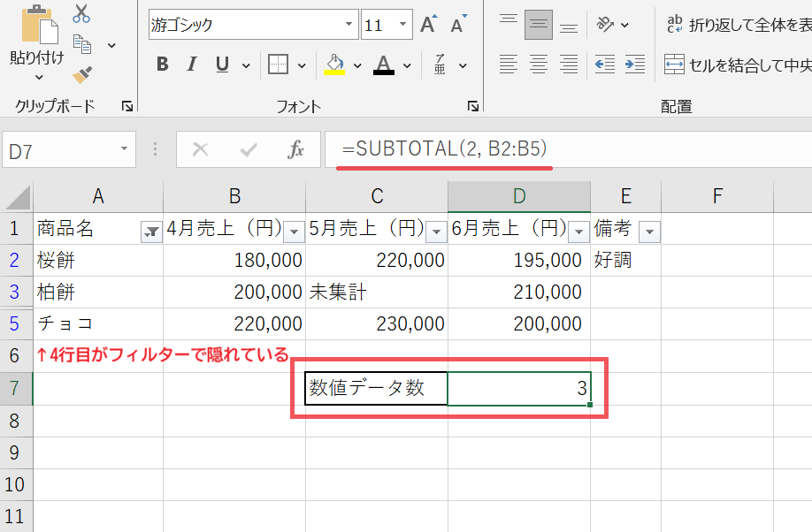Toggle Bold formatting
This screenshot has width=812, height=532.
(162, 65)
